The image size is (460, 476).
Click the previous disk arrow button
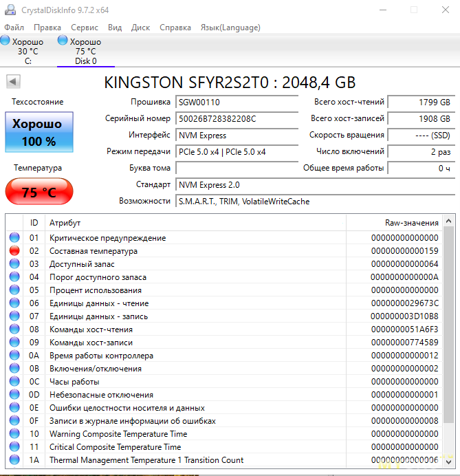[12, 83]
